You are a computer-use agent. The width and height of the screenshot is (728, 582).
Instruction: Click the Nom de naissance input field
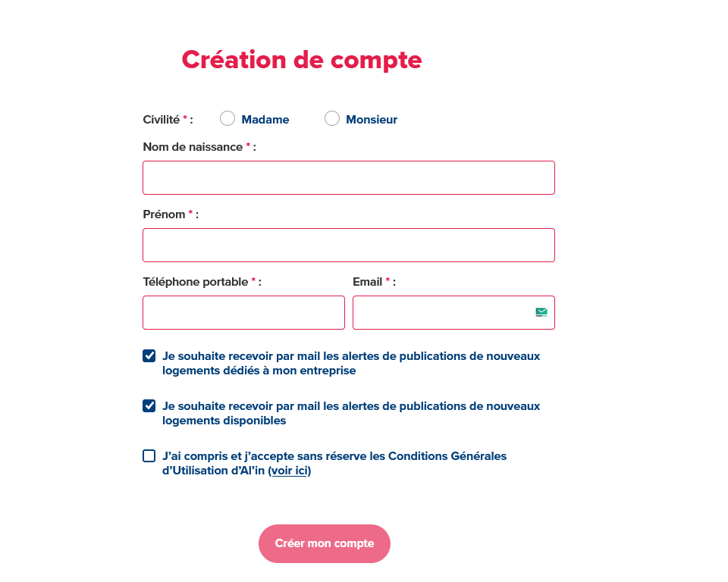pyautogui.click(x=348, y=177)
